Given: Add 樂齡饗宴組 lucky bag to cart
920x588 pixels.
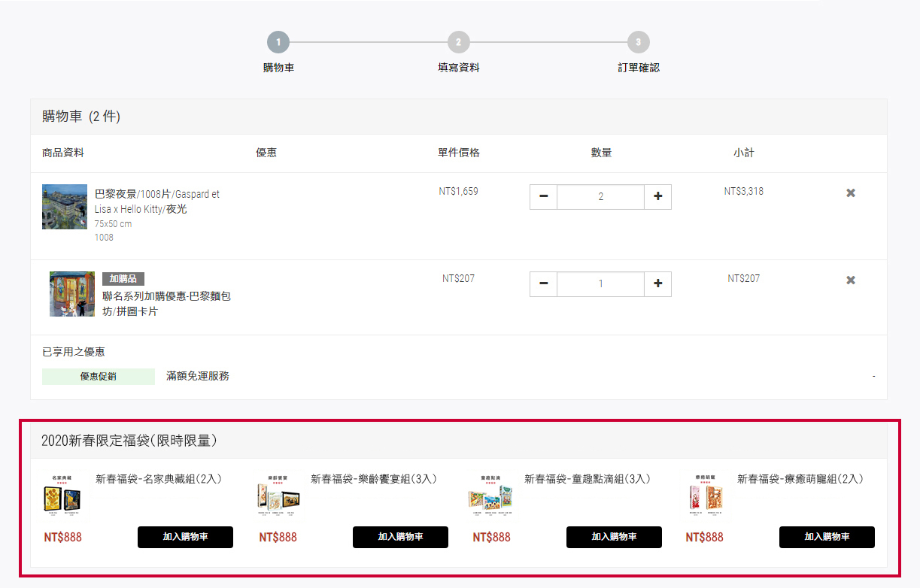Looking at the screenshot, I should pos(400,537).
